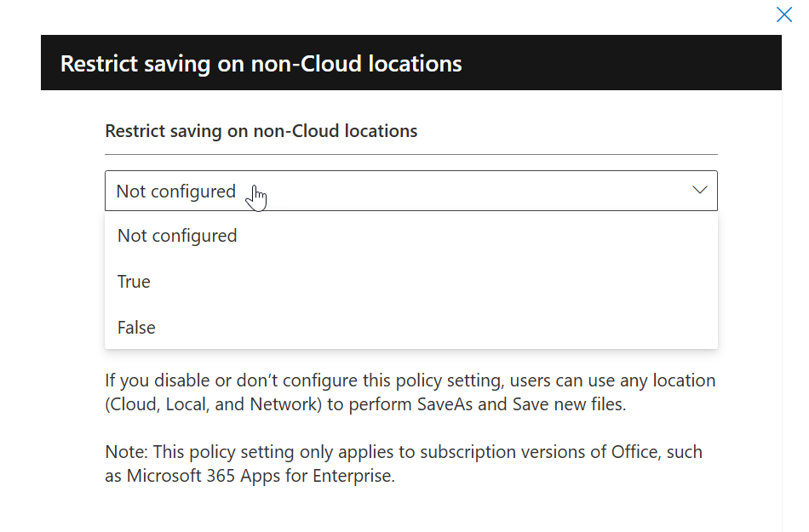Image resolution: width=809 pixels, height=532 pixels.
Task: Select Not configured from the dropdown list
Action: click(x=177, y=236)
